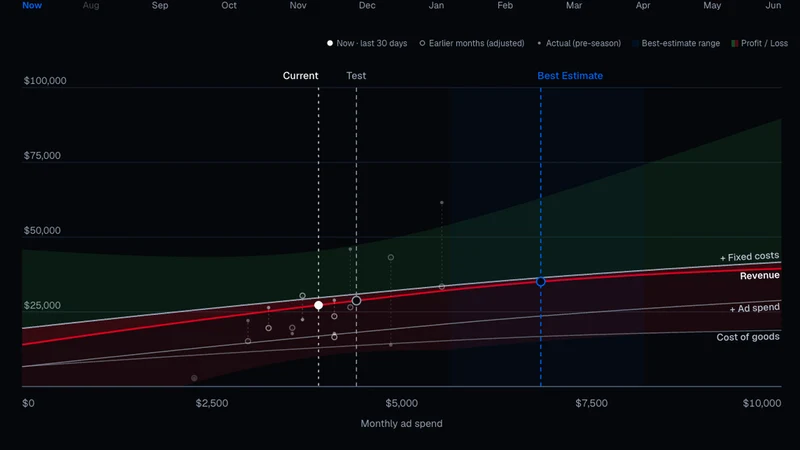
Task: Click the 'Cost of goods' line label
Action: (x=748, y=337)
